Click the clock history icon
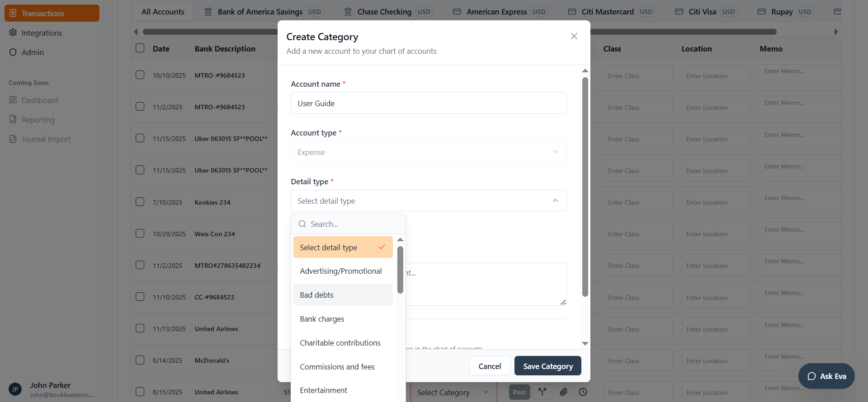The height and width of the screenshot is (402, 868). pyautogui.click(x=583, y=392)
